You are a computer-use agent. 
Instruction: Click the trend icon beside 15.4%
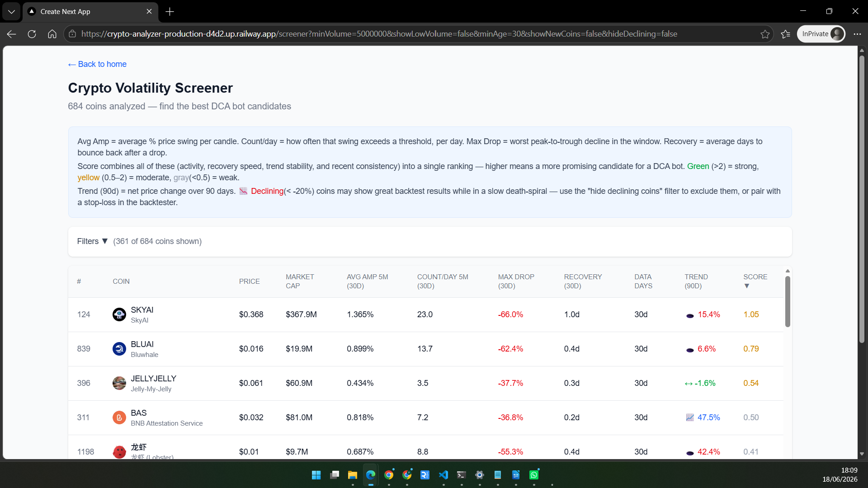[690, 315]
